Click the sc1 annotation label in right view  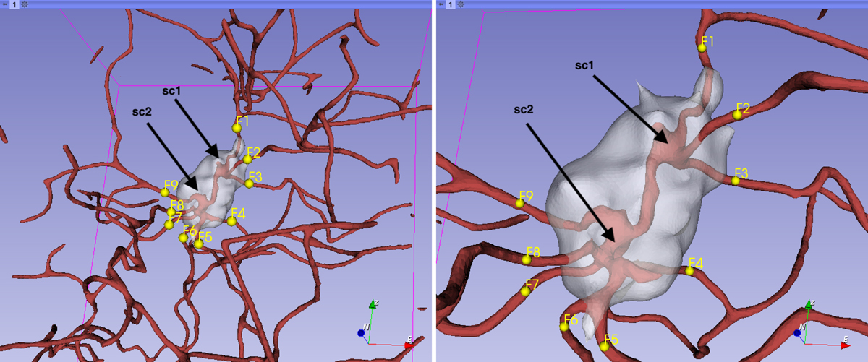pyautogui.click(x=584, y=66)
